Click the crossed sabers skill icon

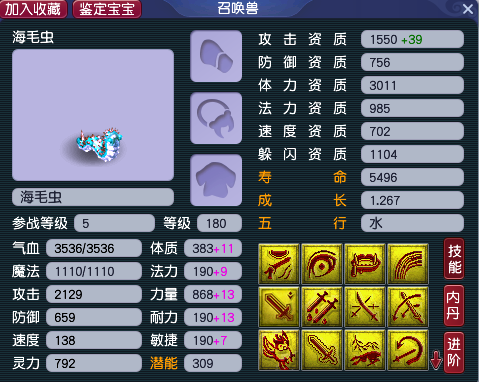pyautogui.click(x=365, y=307)
